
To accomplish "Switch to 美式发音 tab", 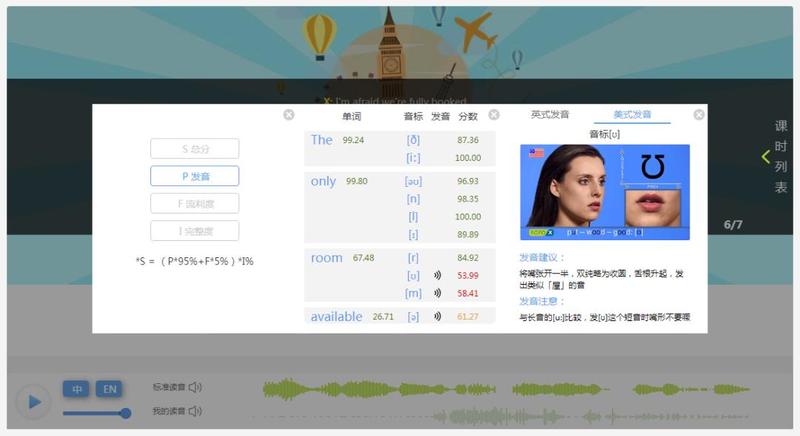I will point(632,115).
